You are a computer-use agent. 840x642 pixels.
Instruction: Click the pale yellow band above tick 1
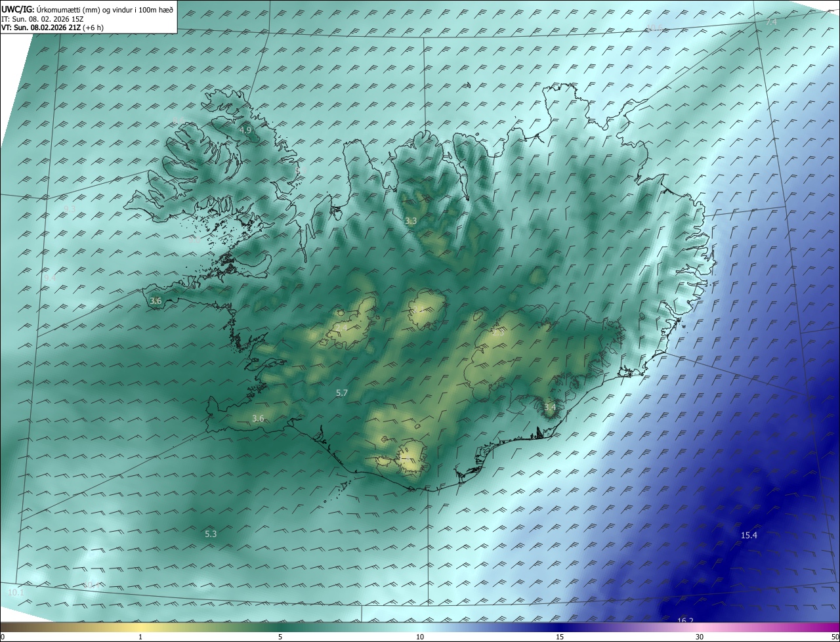coord(140,627)
